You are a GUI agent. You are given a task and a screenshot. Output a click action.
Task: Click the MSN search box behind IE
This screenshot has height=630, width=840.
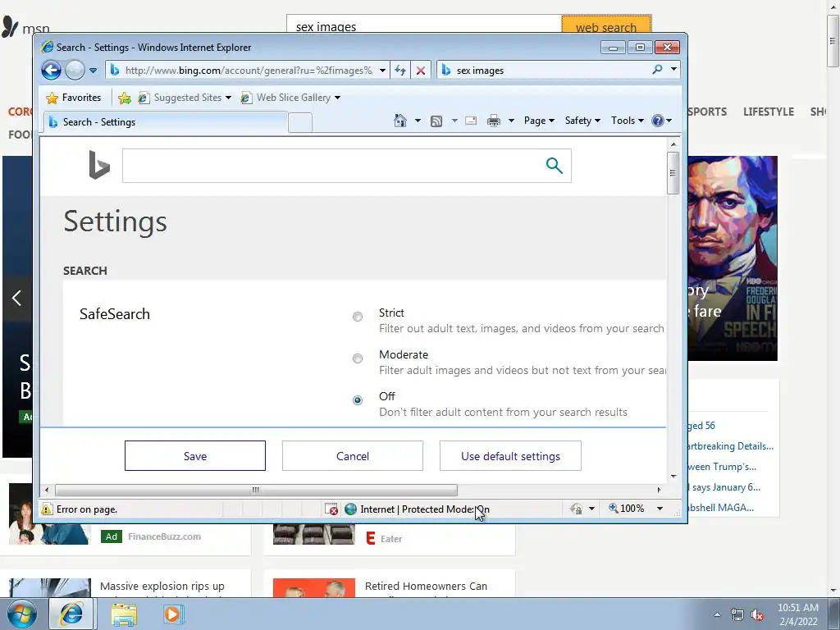424,25
